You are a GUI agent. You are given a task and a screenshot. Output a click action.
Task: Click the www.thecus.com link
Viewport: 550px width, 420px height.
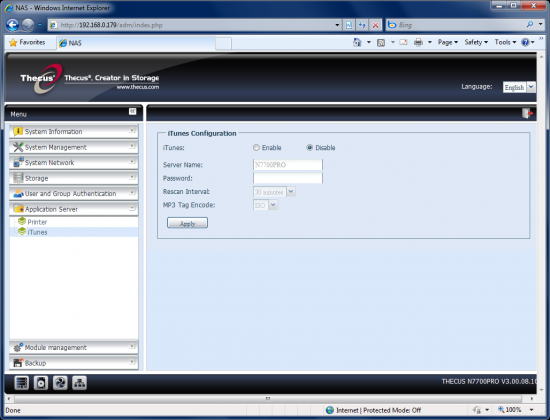click(138, 87)
